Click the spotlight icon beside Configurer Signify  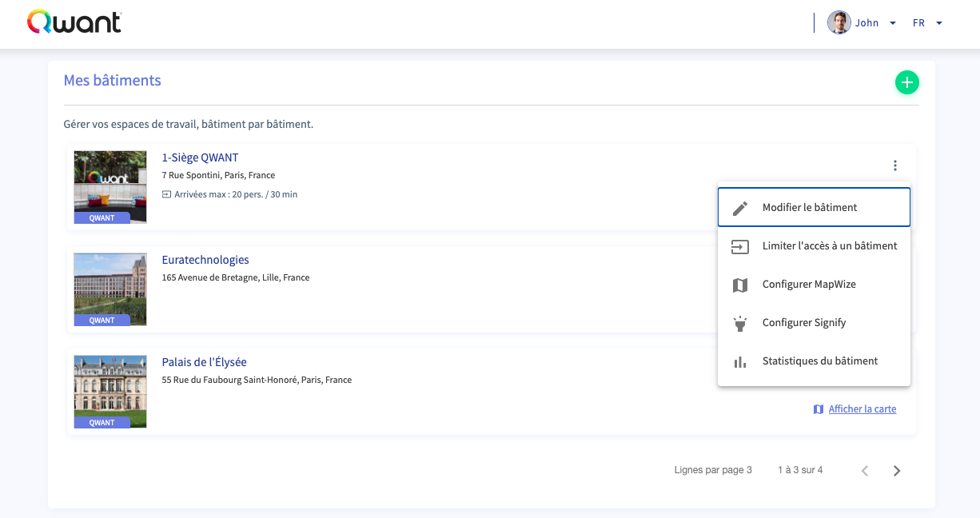[740, 323]
